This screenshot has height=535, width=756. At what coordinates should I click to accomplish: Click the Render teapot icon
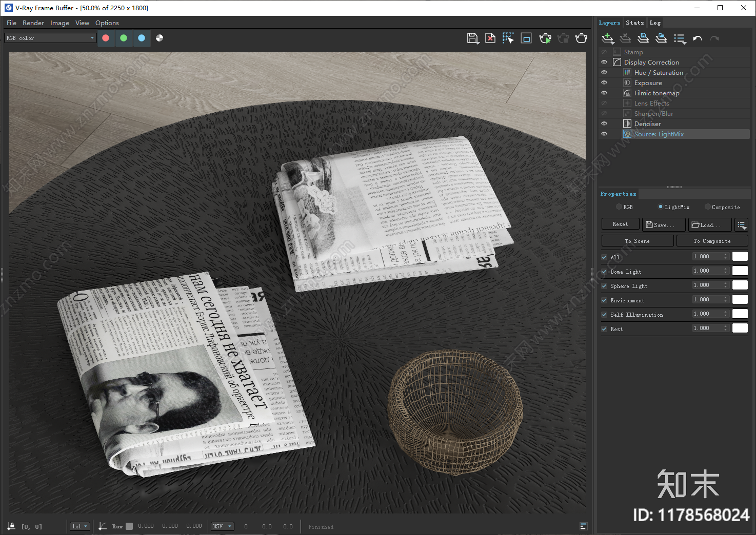581,38
